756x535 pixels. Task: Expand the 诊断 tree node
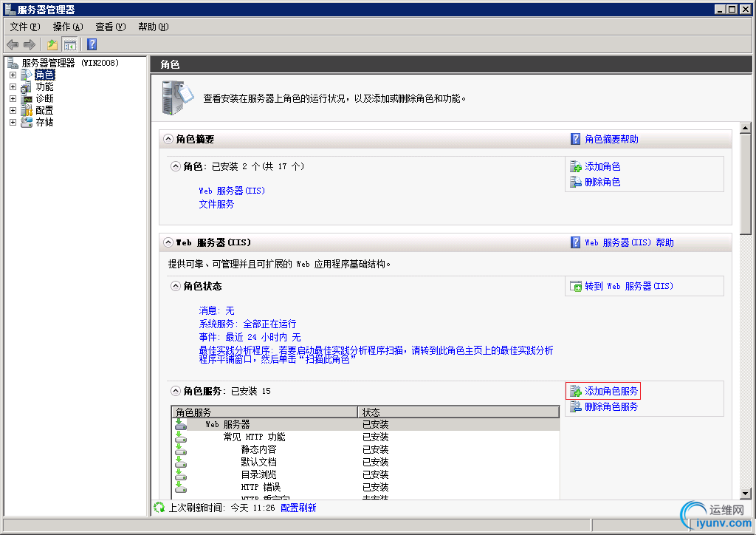pyautogui.click(x=13, y=99)
